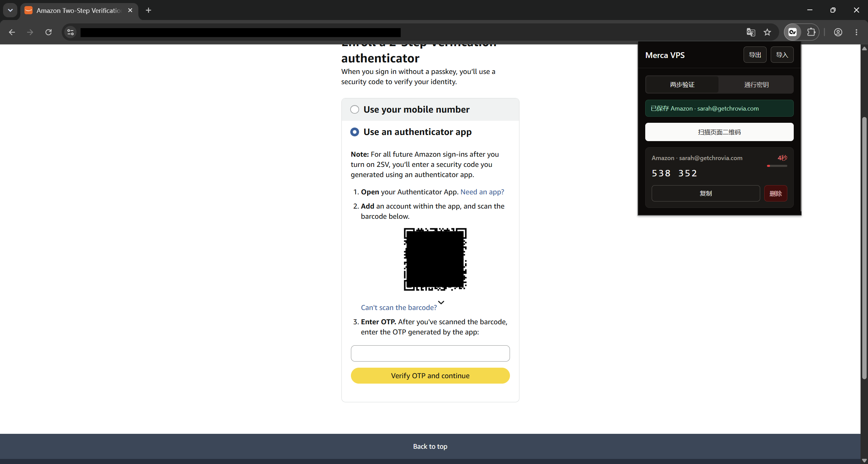
Task: Reload the Amazon verification page
Action: (48, 32)
